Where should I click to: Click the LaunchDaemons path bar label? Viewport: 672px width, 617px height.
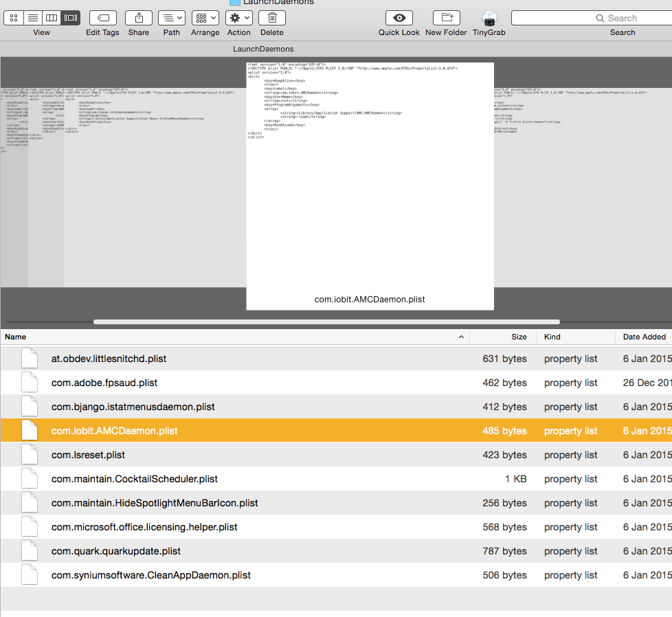(x=263, y=49)
